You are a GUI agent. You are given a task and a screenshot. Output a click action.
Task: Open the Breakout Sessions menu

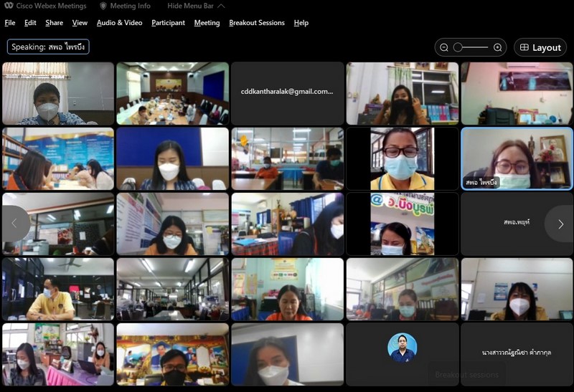(257, 23)
